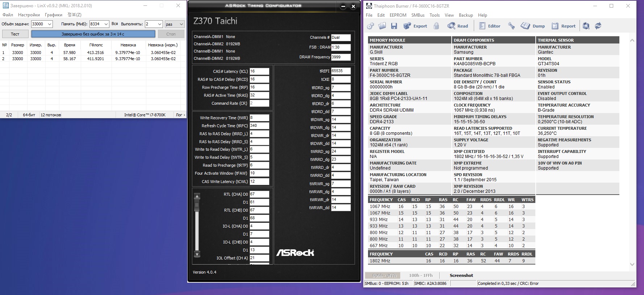
Task: Click the ASRock scrollbar thumb
Action: [x=197, y=205]
